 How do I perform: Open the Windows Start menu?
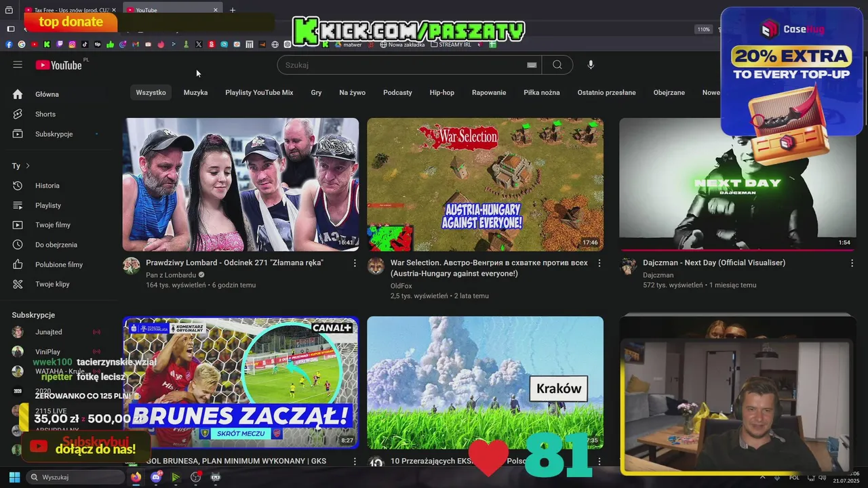(14, 477)
